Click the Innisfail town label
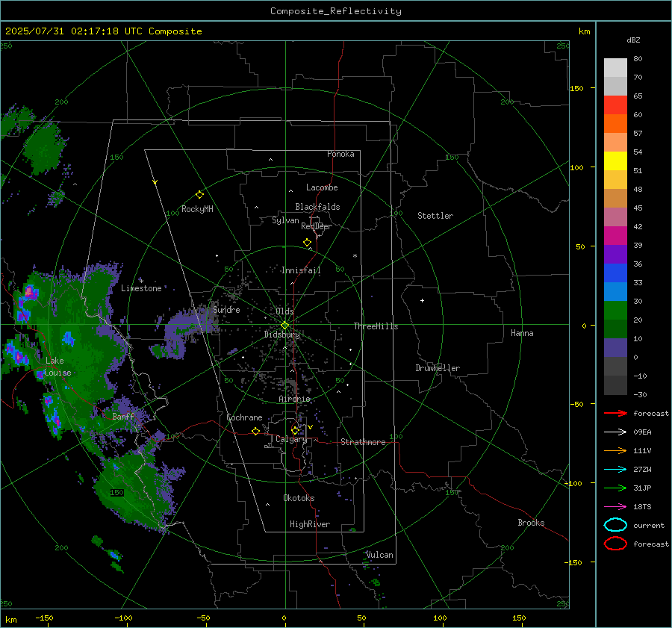 click(x=301, y=270)
